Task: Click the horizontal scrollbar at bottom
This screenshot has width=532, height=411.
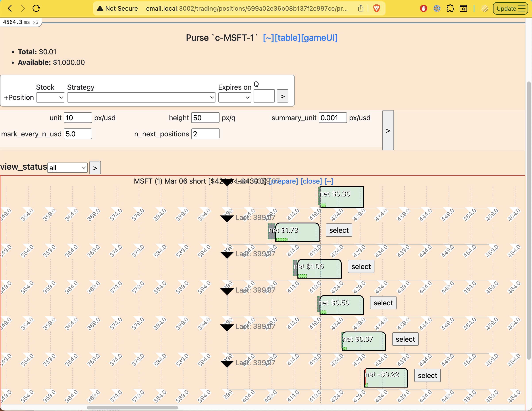Action: point(132,408)
